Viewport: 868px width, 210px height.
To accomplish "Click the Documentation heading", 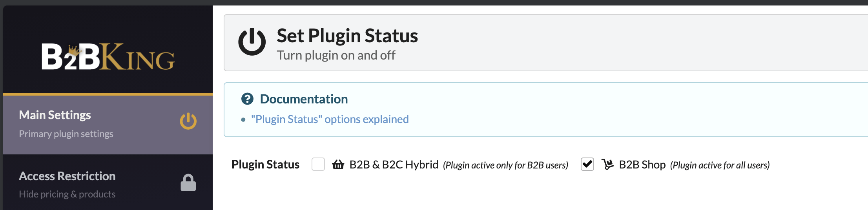I will click(x=304, y=99).
